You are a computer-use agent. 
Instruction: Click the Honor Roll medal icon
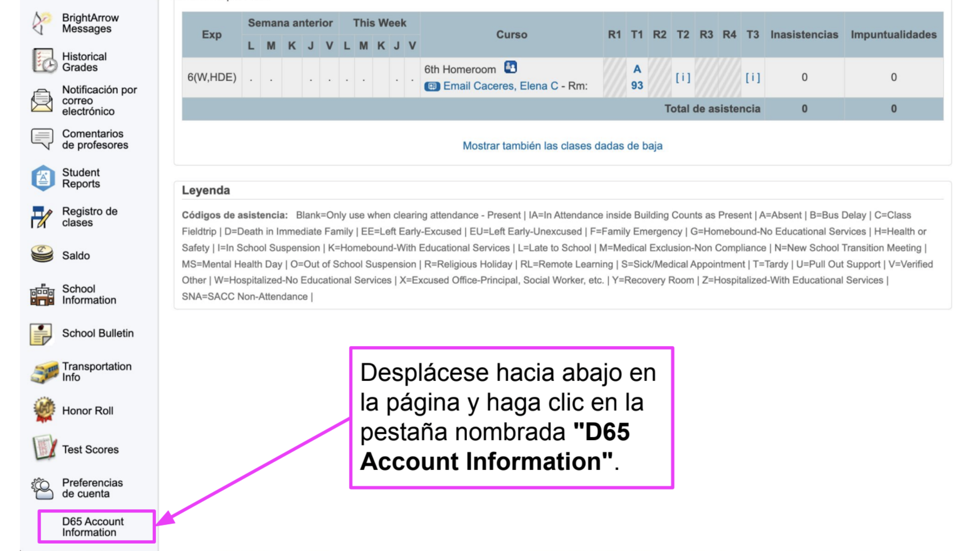44,410
